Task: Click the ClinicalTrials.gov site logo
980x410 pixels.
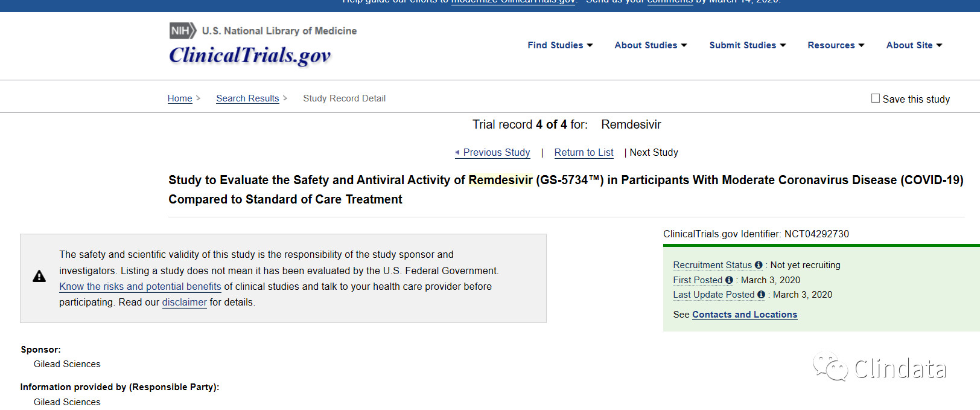Action: point(250,56)
